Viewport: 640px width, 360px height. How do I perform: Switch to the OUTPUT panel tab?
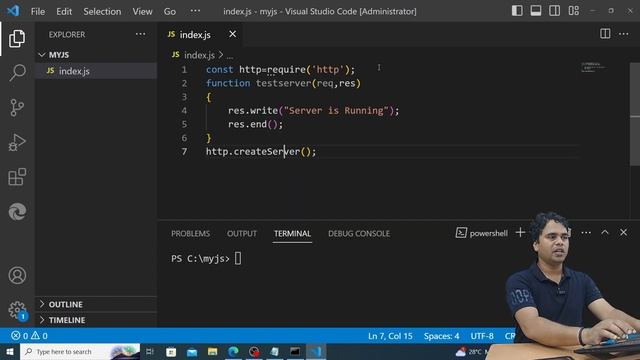(x=242, y=233)
